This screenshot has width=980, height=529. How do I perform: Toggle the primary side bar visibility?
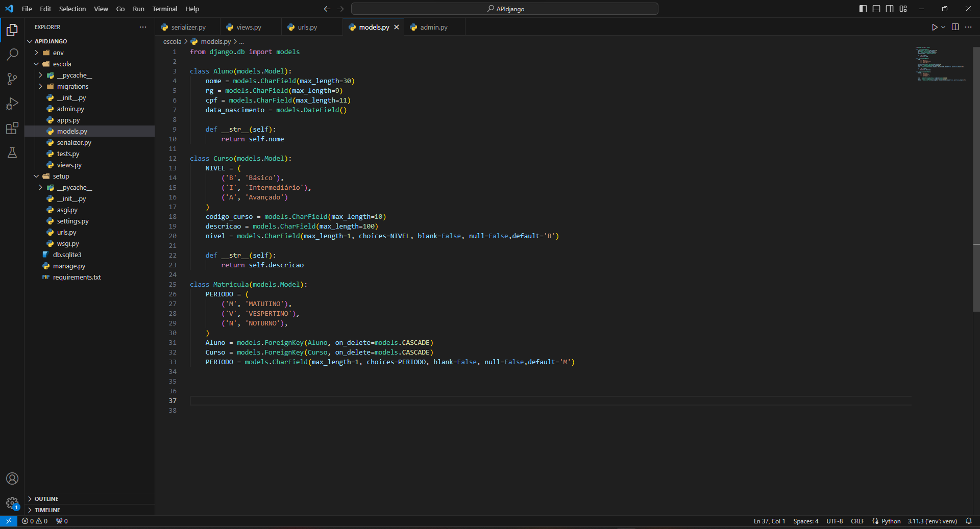point(863,9)
